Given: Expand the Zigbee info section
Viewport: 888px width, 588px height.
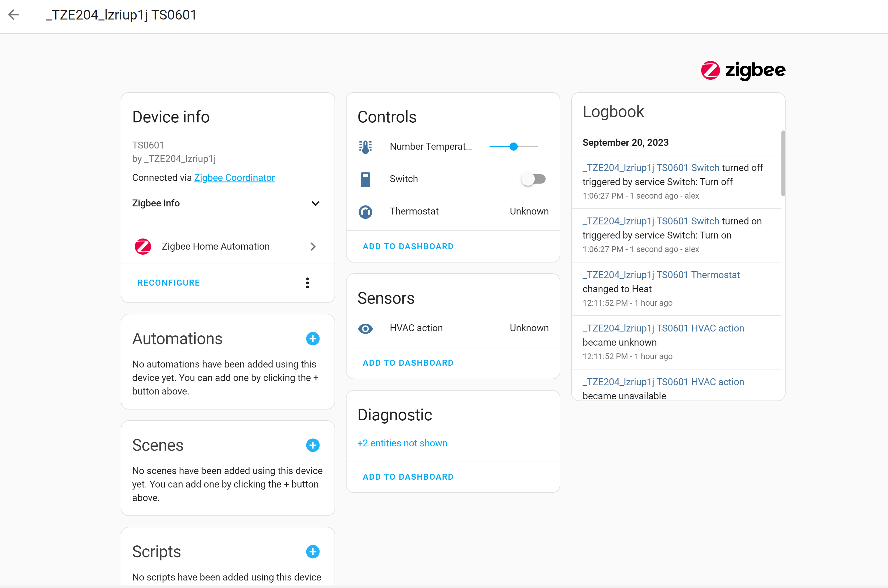Looking at the screenshot, I should click(x=315, y=203).
